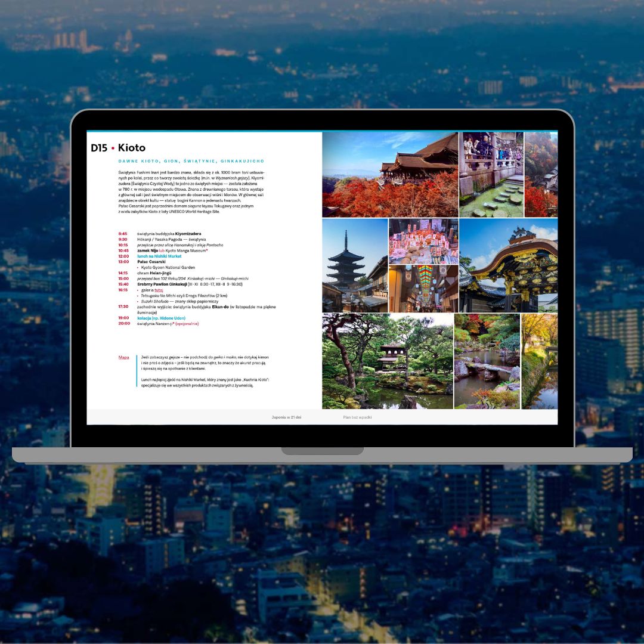Click the ornate golden gate photo
The width and height of the screenshot is (644, 644).
coord(508,265)
